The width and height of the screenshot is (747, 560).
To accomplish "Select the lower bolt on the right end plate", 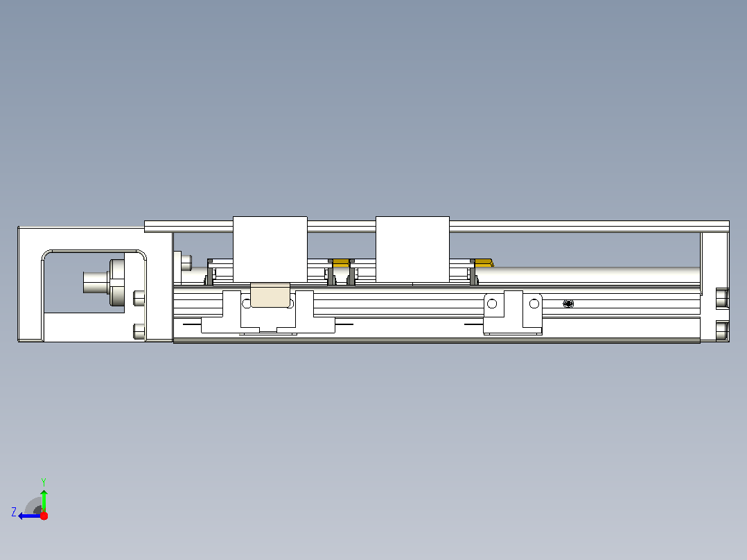I will (722, 331).
